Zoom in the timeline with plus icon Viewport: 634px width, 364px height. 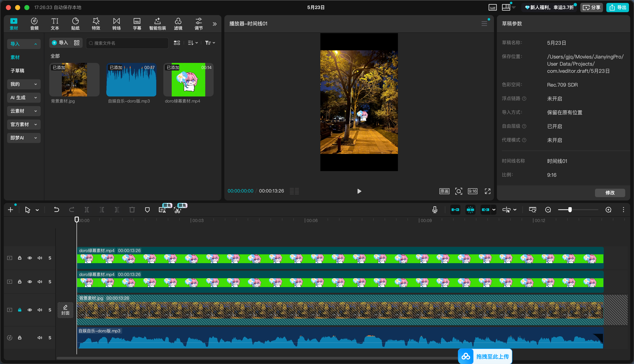[x=608, y=210]
